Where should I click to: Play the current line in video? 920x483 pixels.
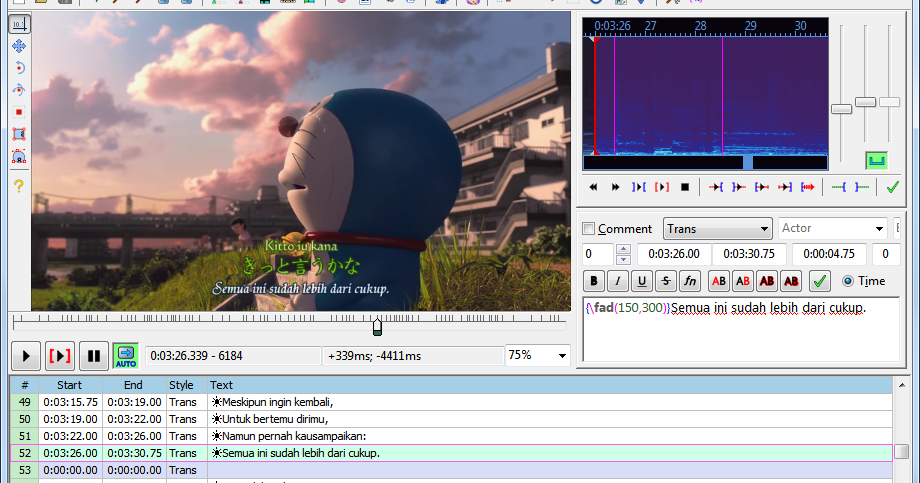(60, 356)
